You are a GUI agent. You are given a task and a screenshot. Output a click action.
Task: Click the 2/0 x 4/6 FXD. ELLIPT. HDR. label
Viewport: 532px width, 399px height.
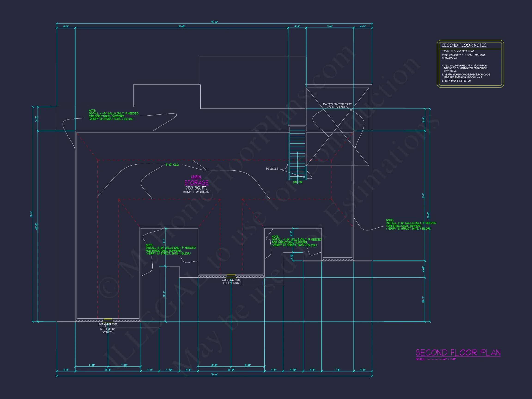[x=231, y=282]
